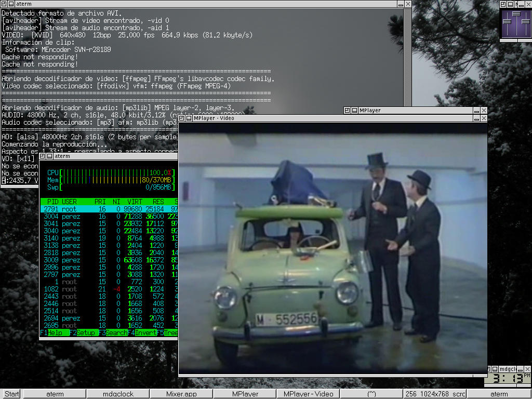The image size is (532, 399).
Task: Open F1 Help in htop
Action: (54, 333)
